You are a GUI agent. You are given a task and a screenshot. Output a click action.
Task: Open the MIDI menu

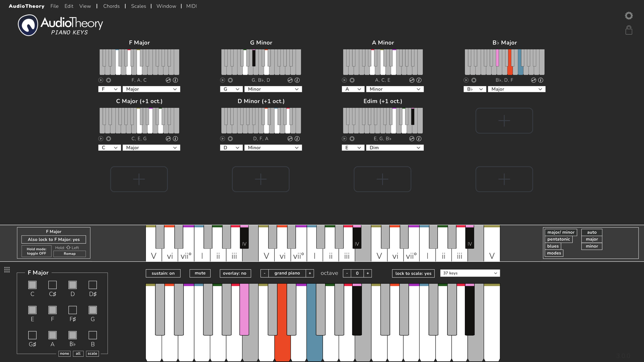pyautogui.click(x=191, y=6)
